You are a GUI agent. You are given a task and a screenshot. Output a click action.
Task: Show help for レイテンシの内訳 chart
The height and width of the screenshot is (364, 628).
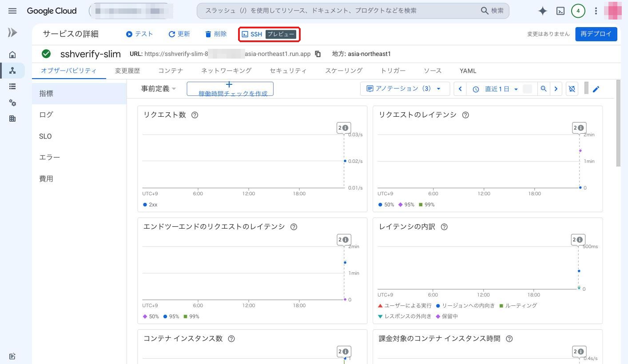tap(444, 227)
